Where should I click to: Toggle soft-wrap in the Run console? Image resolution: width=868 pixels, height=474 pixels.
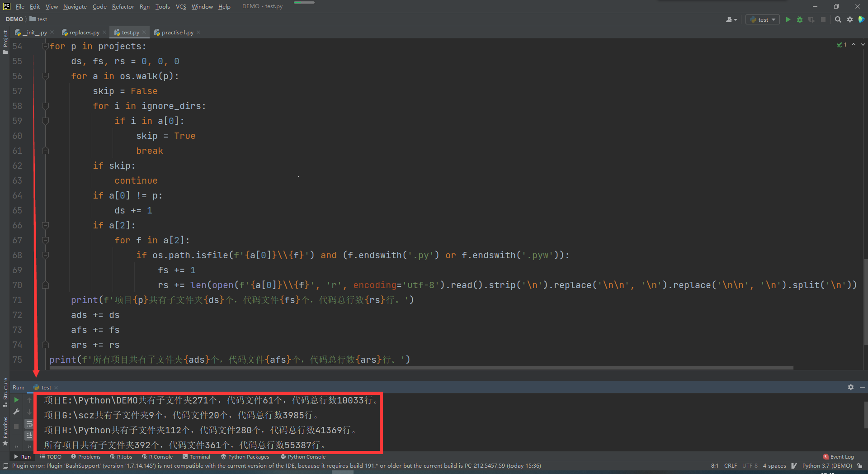pos(29,424)
